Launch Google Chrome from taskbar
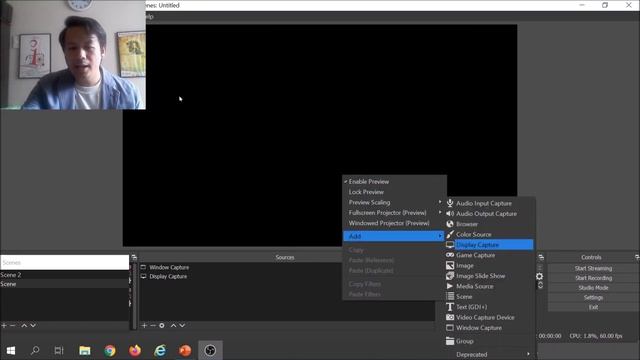Viewport: 640px width, 360px height. click(x=110, y=351)
